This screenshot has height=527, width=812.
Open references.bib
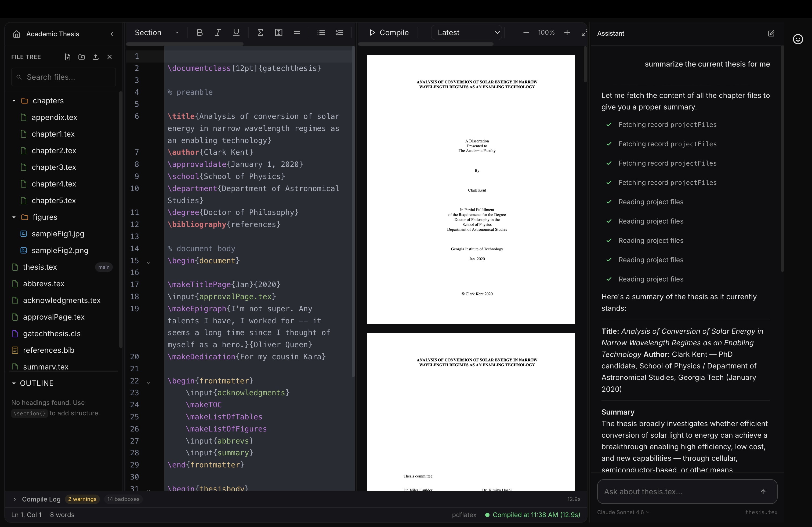click(x=63, y=350)
